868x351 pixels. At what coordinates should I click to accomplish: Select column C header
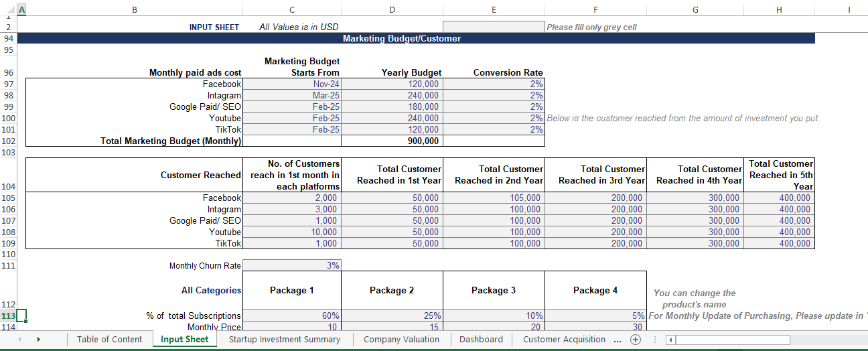(292, 10)
